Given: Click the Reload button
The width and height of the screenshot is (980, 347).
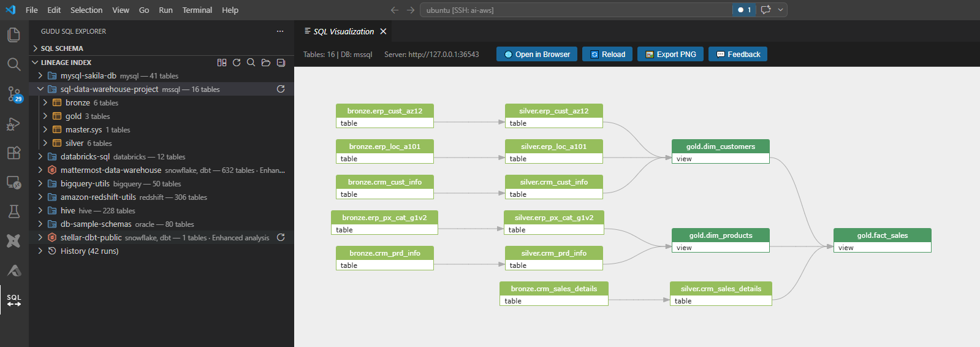Looking at the screenshot, I should 607,54.
